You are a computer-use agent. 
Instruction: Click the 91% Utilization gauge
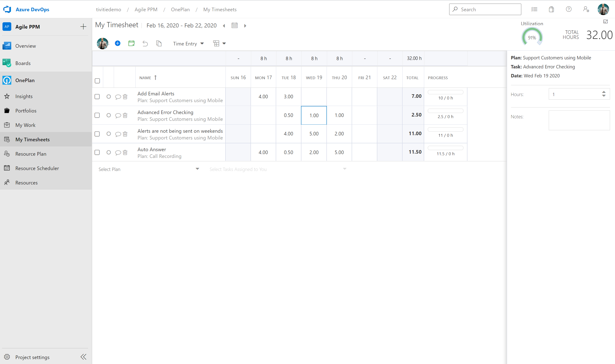click(532, 37)
